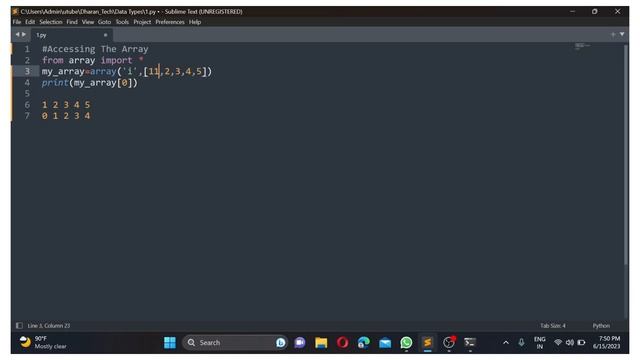Image resolution: width=640 pixels, height=360 pixels.
Task: Toggle the side bar icon in status bar
Action: 19,326
